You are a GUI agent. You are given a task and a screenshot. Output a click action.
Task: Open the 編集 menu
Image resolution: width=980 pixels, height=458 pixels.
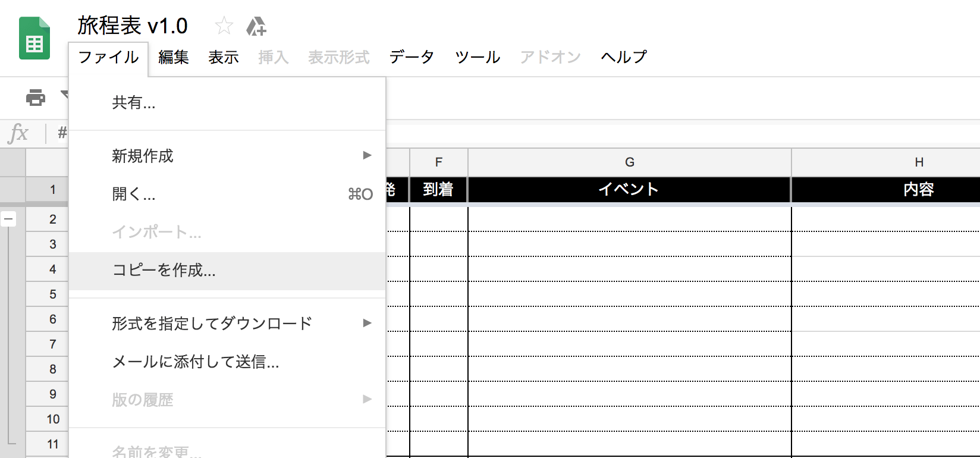174,57
